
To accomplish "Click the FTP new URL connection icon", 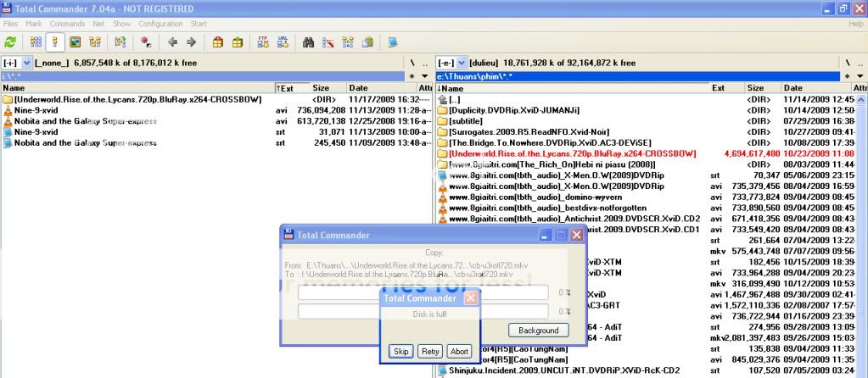I will point(282,41).
